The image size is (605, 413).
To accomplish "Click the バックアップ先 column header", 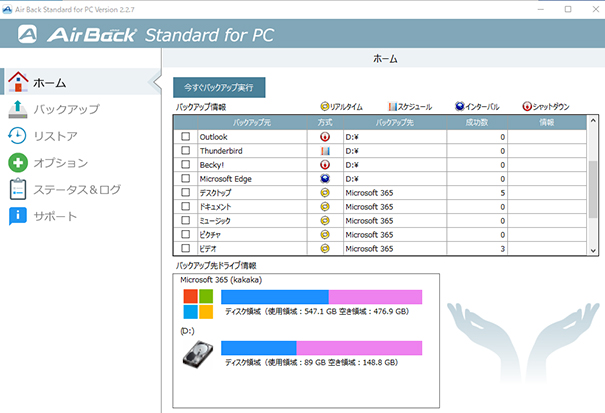I will (x=395, y=122).
